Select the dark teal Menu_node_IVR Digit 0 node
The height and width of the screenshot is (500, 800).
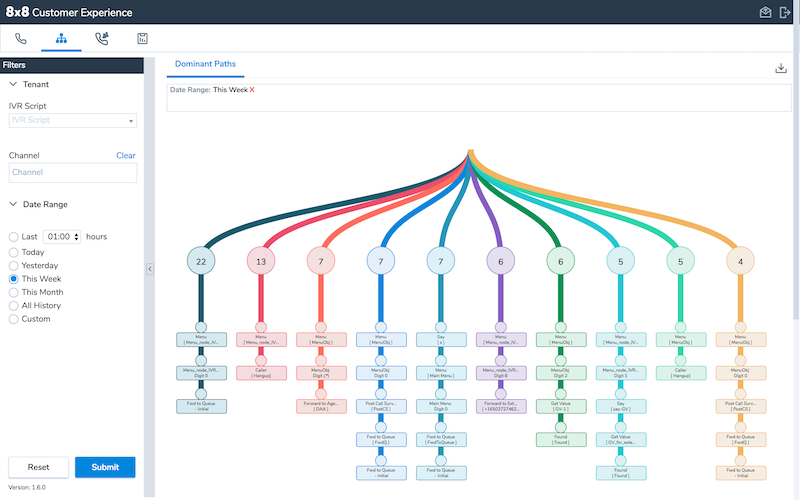pos(202,373)
